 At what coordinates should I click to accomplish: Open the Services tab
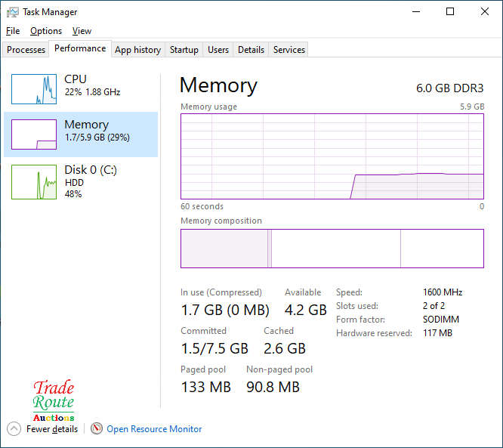tap(289, 50)
